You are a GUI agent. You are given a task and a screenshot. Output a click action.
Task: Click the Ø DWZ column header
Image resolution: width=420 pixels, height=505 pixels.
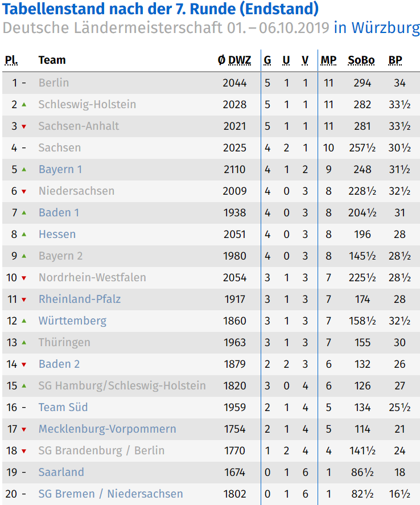click(x=234, y=60)
